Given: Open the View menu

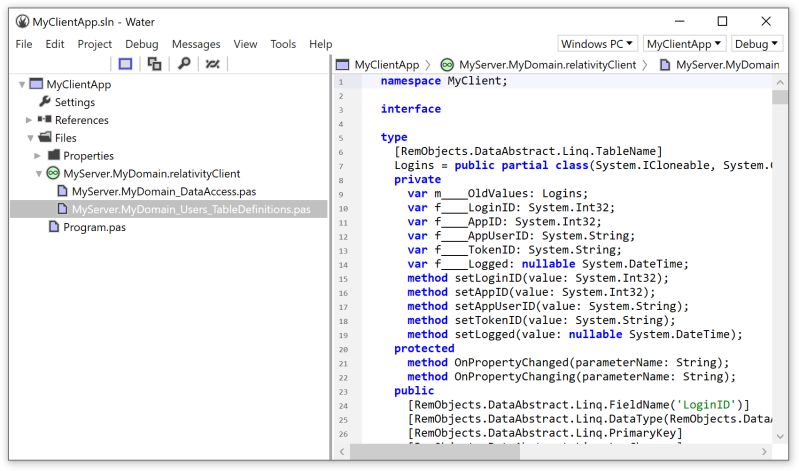Looking at the screenshot, I should point(245,44).
